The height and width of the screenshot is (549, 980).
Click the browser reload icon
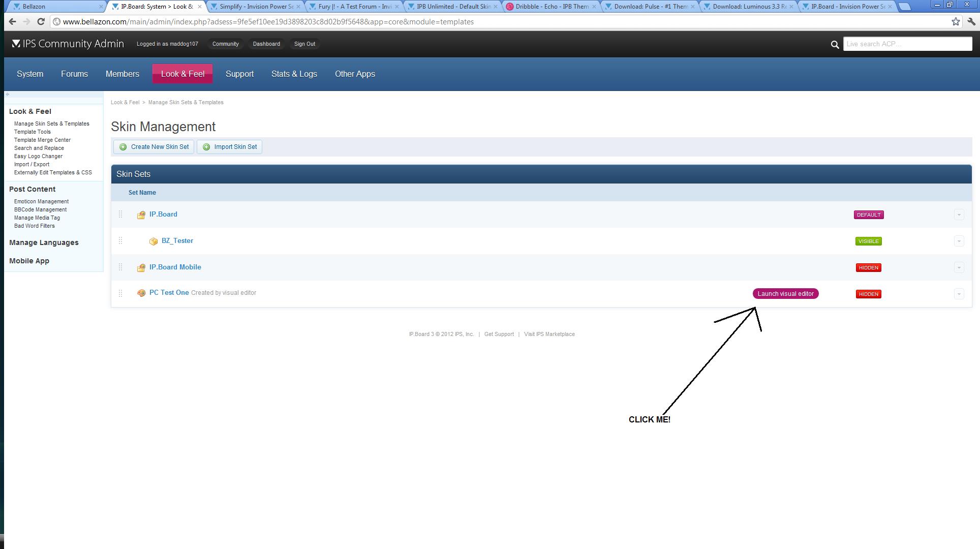click(41, 21)
